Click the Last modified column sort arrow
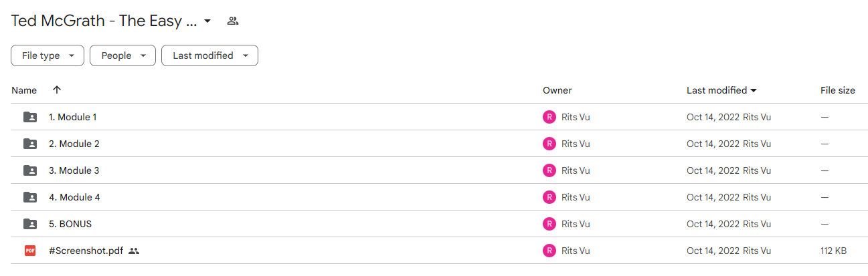The image size is (868, 276). click(x=754, y=90)
